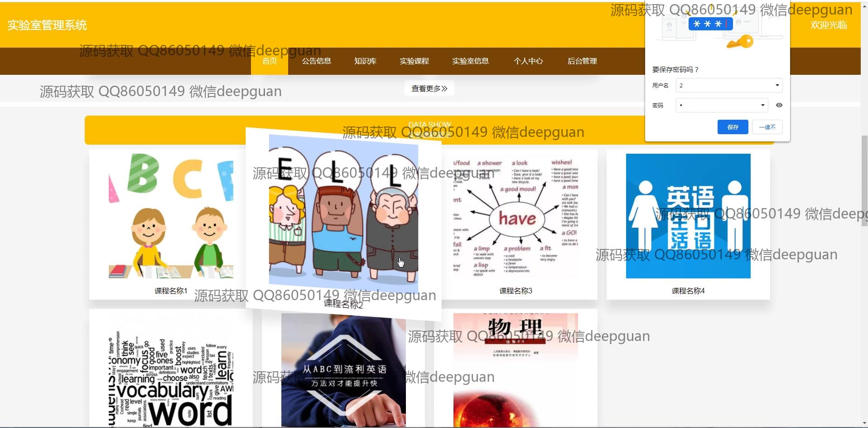
Task: Open the 后台管理 menu item
Action: pos(582,61)
